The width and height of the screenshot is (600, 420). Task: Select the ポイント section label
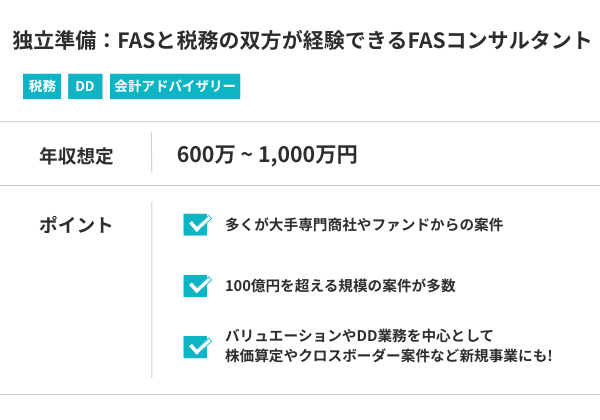tap(76, 225)
